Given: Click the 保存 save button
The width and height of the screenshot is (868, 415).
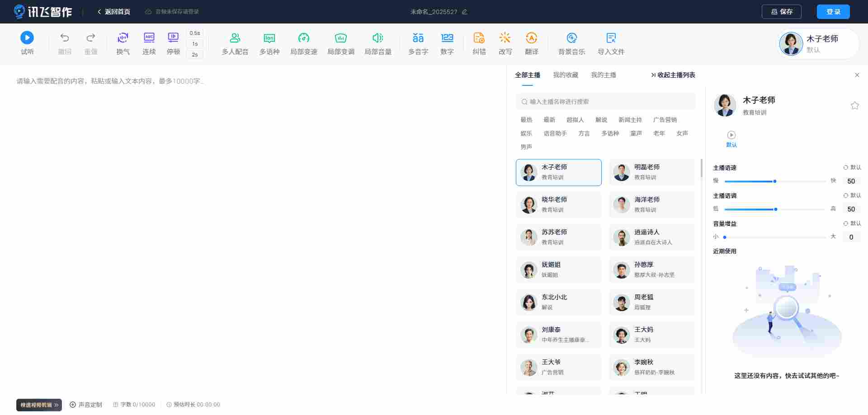Looking at the screenshot, I should coord(781,12).
